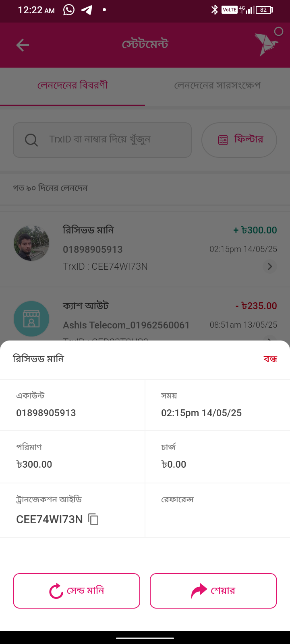Screen dimensions: 290x644
Task: Tap the battery indicator icon
Action: coord(265,10)
